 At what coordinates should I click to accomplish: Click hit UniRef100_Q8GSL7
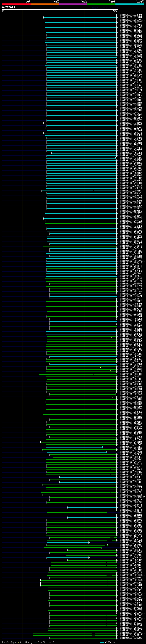tap(131, 331)
